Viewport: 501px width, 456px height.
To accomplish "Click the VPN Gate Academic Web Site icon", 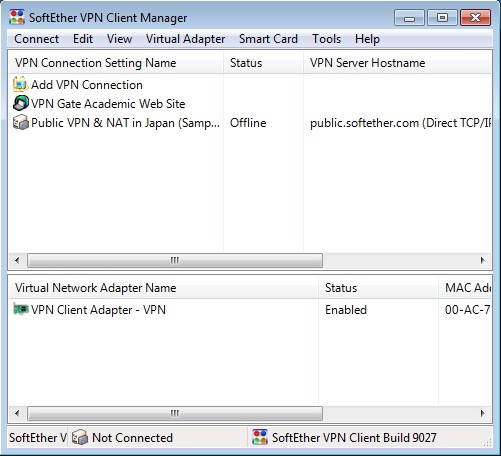I will (20, 103).
